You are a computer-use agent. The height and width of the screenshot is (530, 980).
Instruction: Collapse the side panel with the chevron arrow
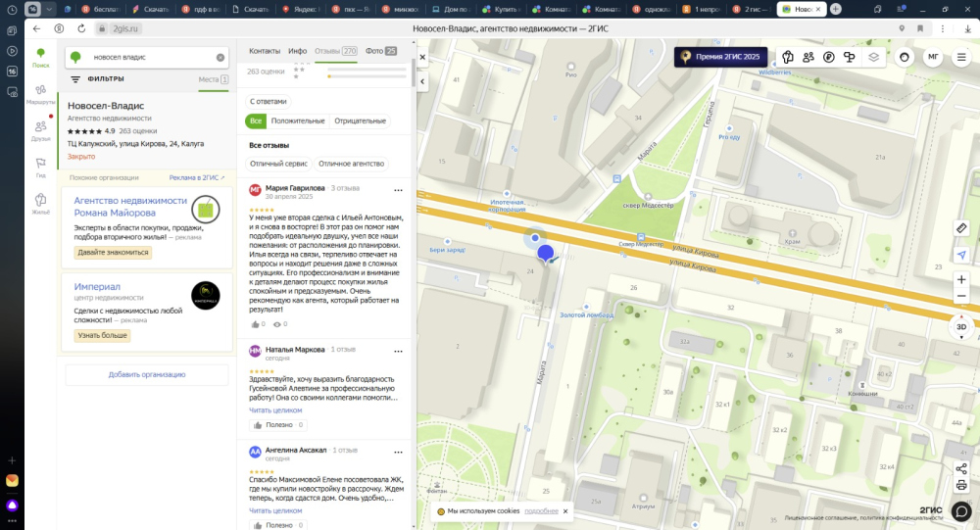point(422,81)
